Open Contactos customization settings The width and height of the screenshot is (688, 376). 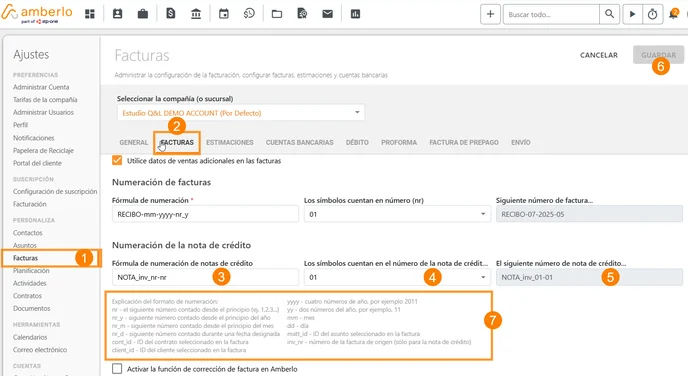pyautogui.click(x=28, y=233)
